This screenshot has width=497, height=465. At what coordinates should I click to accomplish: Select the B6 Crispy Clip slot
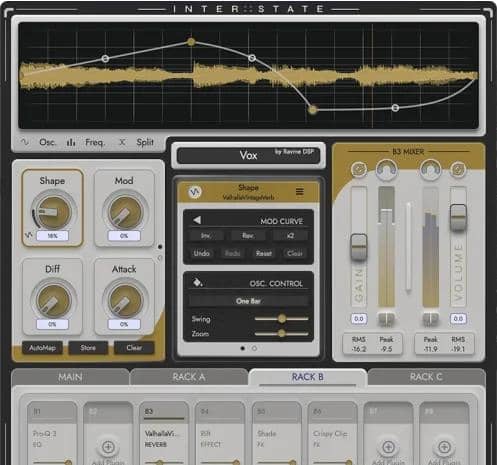[x=332, y=433]
